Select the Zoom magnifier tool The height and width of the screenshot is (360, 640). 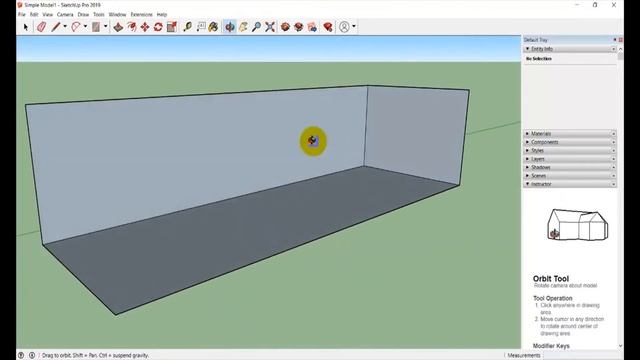click(256, 27)
